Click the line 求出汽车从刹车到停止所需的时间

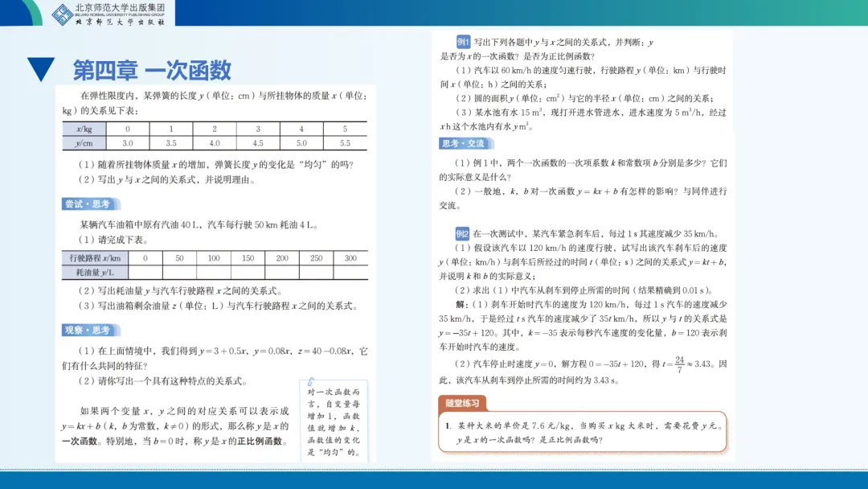[585, 290]
